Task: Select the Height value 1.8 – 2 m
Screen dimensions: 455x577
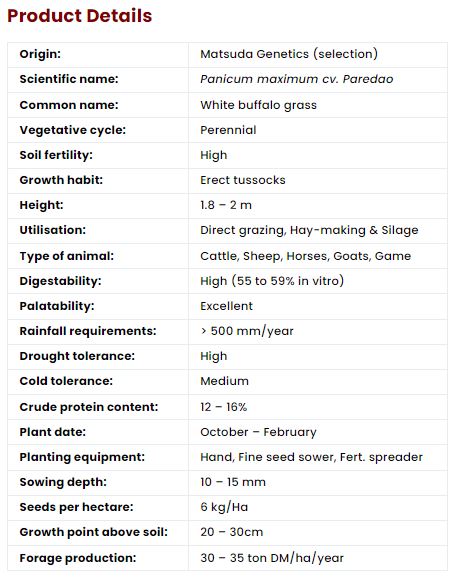Action: tap(226, 205)
